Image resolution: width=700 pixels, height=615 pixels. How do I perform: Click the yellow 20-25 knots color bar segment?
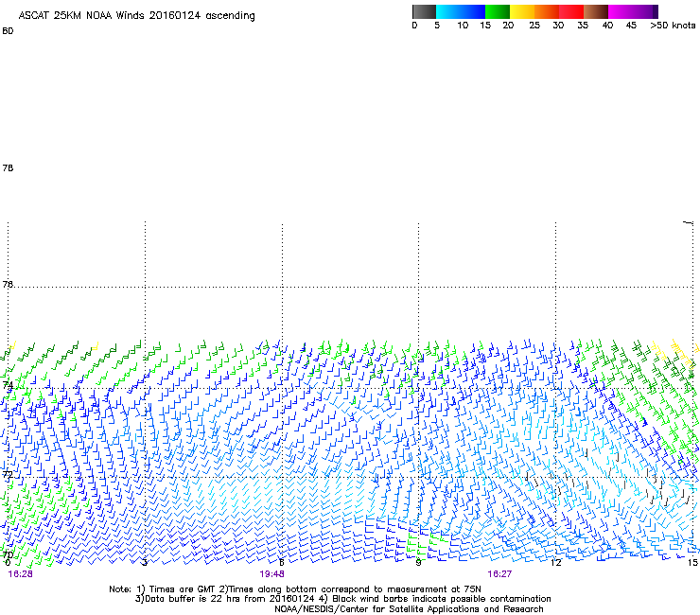pos(522,11)
